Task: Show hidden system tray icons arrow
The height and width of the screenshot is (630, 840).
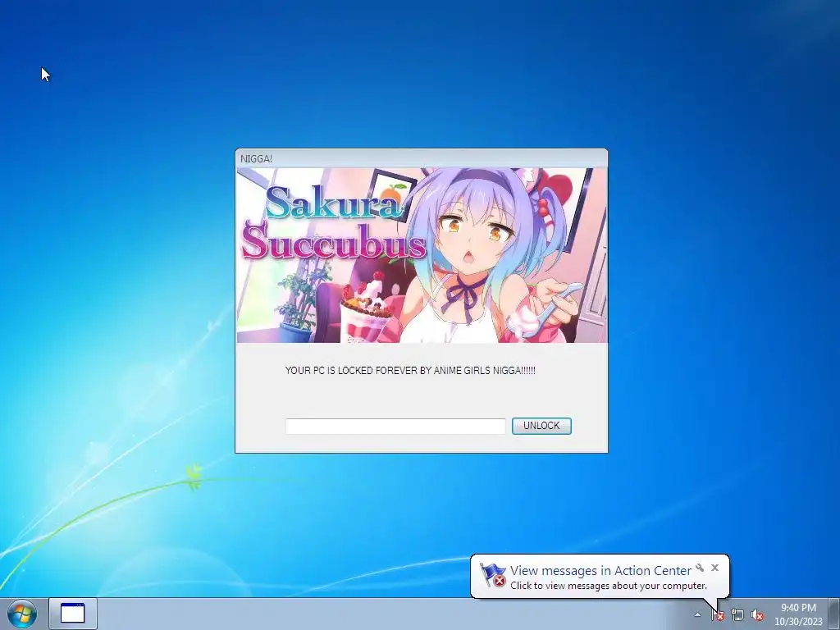Action: (697, 614)
